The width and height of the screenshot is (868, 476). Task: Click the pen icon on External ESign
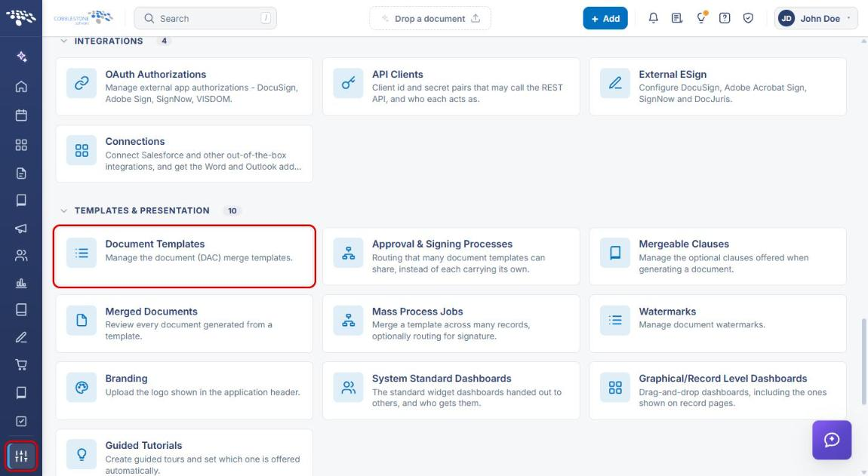(615, 83)
